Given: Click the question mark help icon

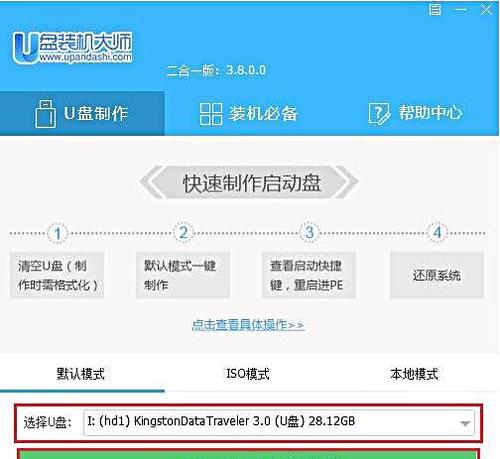Looking at the screenshot, I should [379, 114].
